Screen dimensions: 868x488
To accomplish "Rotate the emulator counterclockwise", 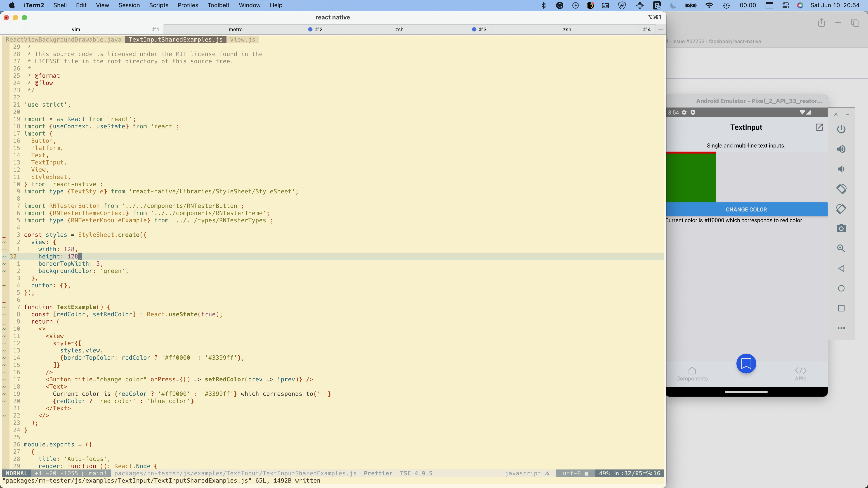I will click(841, 189).
